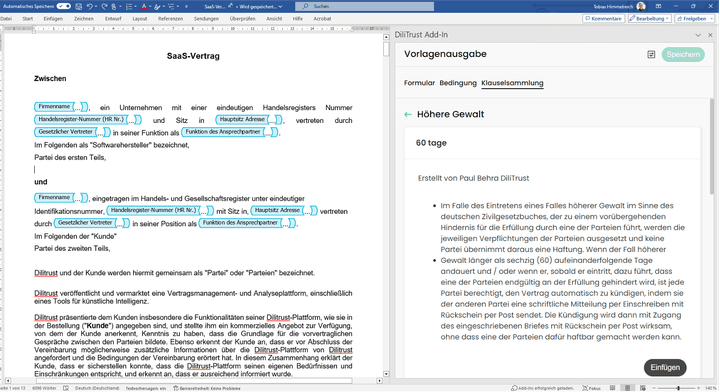
Task: Switch to the Bedingung tab
Action: [458, 83]
